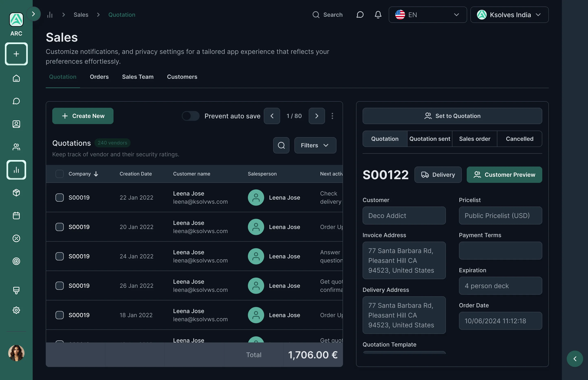Open the users group icon in sidebar
This screenshot has width=588, height=380.
pyautogui.click(x=16, y=147)
